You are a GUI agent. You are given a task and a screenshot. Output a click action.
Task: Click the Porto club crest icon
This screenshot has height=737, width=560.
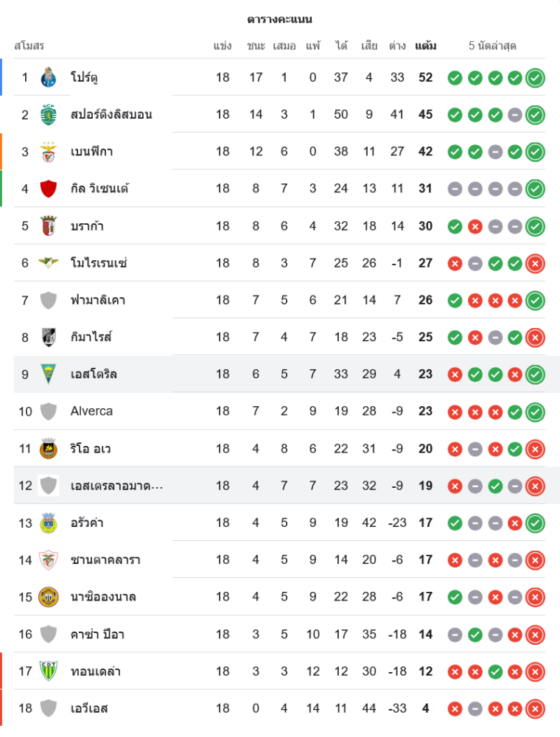[49, 77]
